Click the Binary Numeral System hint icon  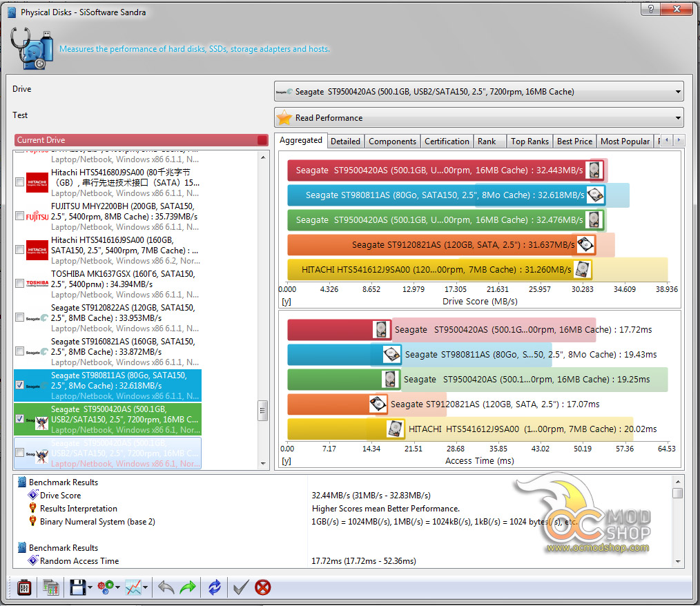33,521
